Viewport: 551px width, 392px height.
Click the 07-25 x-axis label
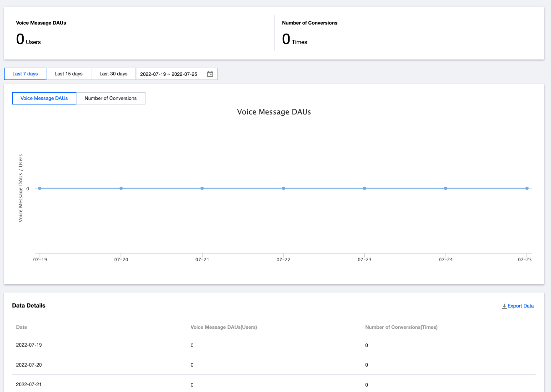click(x=525, y=260)
